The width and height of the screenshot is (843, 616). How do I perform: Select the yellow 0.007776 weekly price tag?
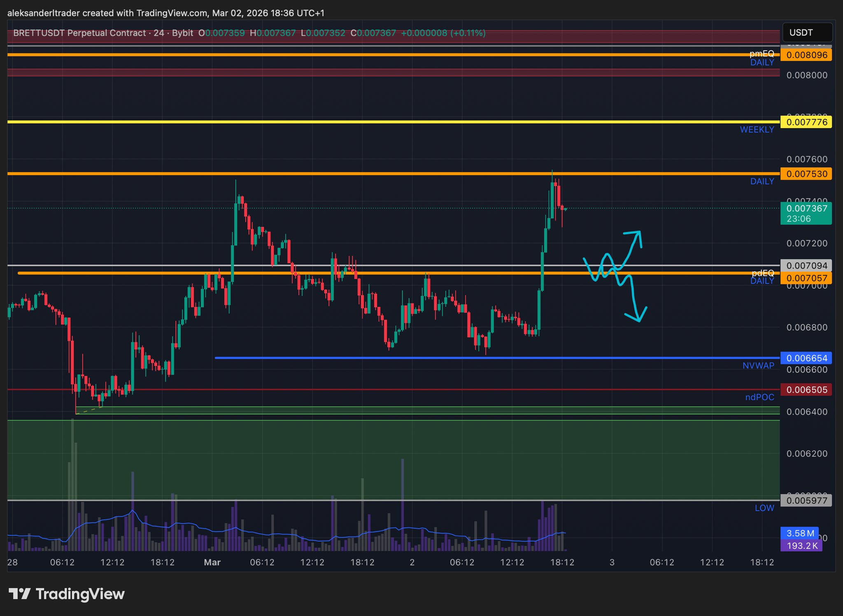(x=806, y=122)
